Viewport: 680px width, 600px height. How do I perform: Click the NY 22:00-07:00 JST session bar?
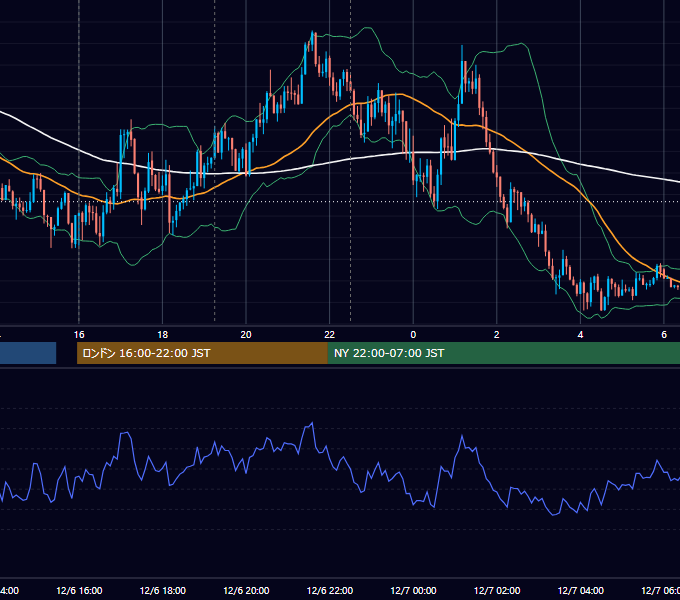point(503,353)
